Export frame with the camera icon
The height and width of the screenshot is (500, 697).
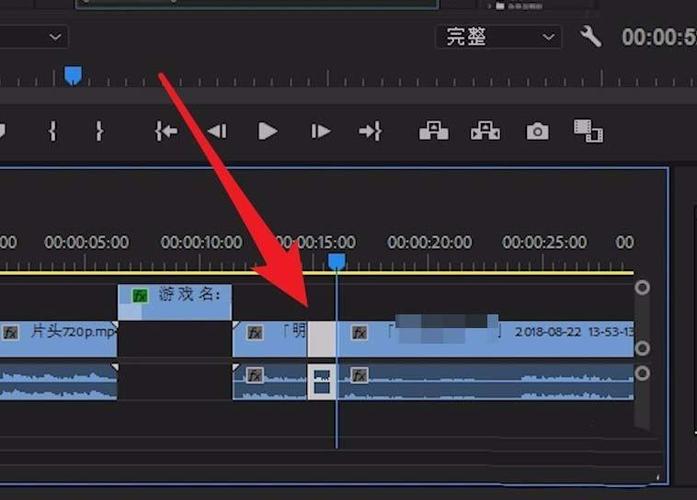tap(537, 132)
